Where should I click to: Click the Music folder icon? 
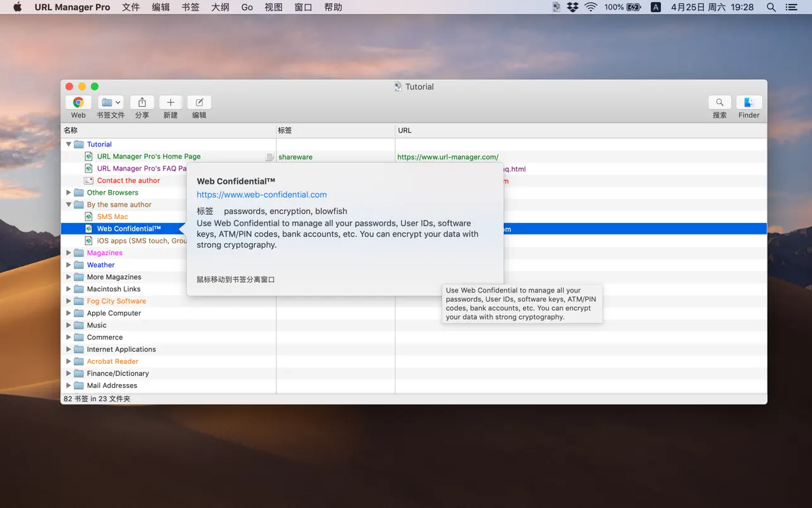tap(79, 325)
